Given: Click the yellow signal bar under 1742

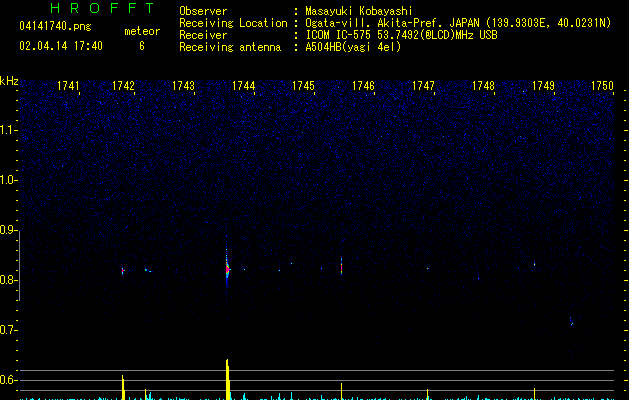Looking at the screenshot, I should click(x=123, y=387).
